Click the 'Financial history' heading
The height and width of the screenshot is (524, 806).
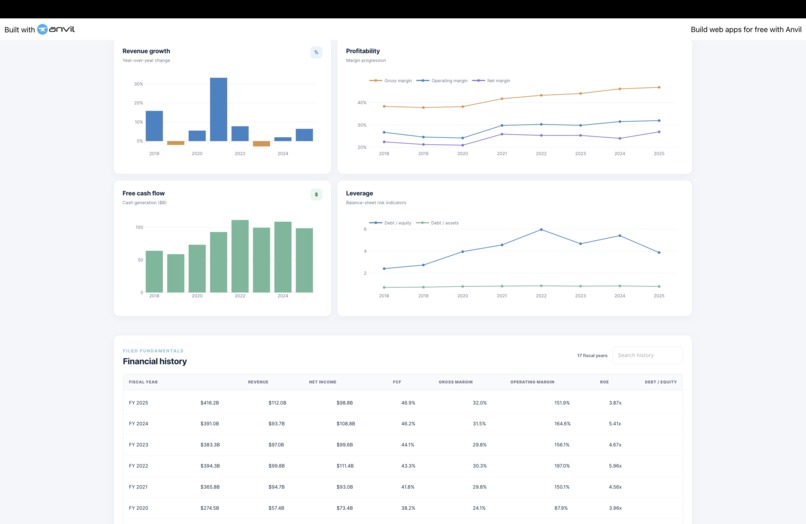(155, 362)
